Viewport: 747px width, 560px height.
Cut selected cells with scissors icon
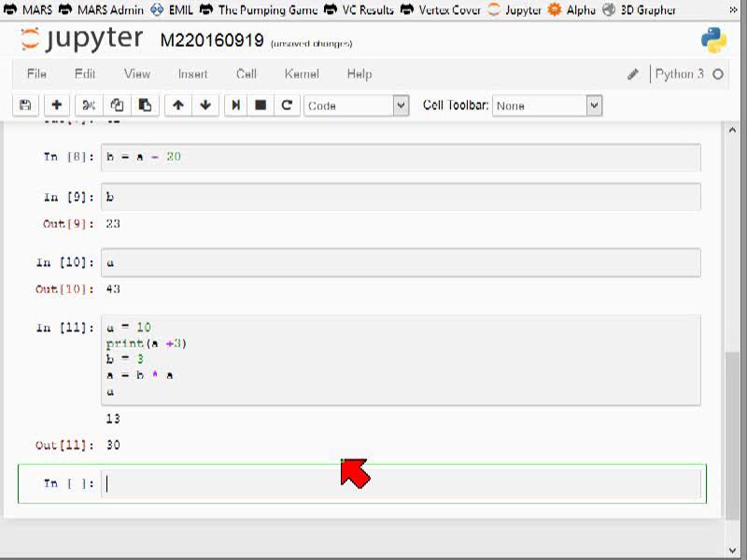89,105
